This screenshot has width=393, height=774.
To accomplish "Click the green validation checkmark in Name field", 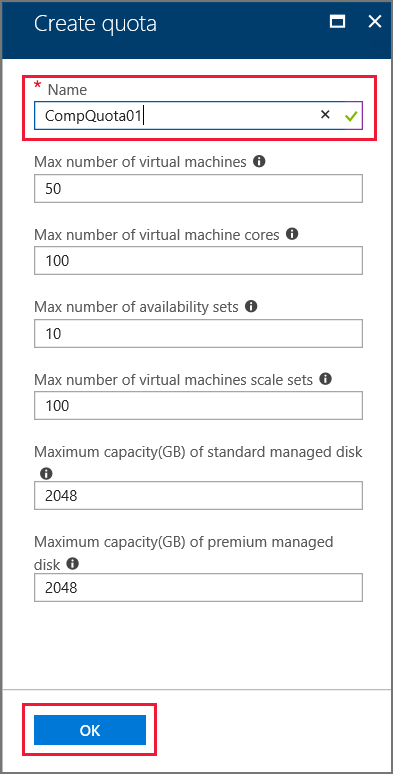I will click(351, 116).
